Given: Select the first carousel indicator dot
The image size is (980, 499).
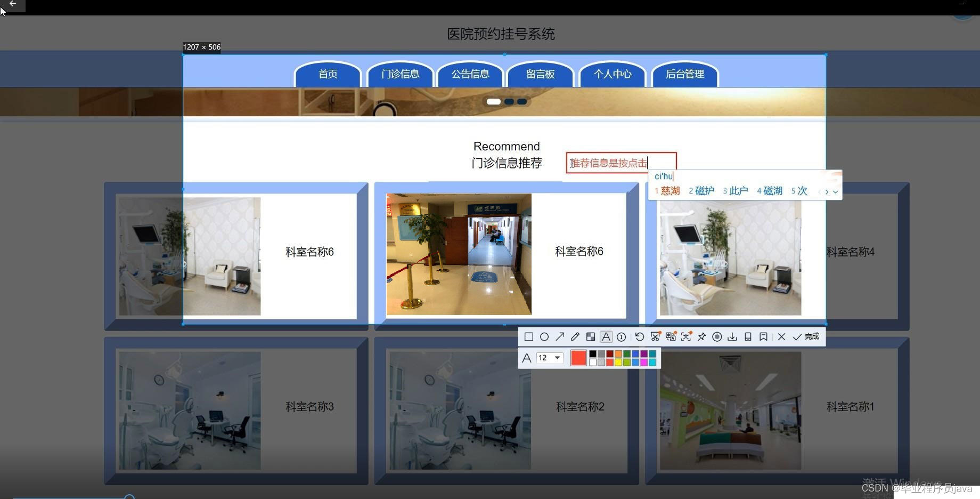Looking at the screenshot, I should tap(494, 101).
